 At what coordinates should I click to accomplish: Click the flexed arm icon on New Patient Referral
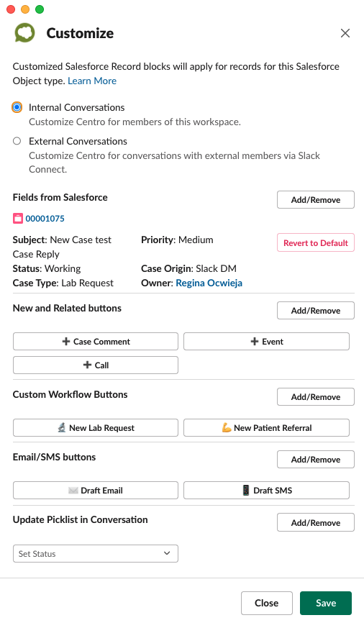point(227,428)
